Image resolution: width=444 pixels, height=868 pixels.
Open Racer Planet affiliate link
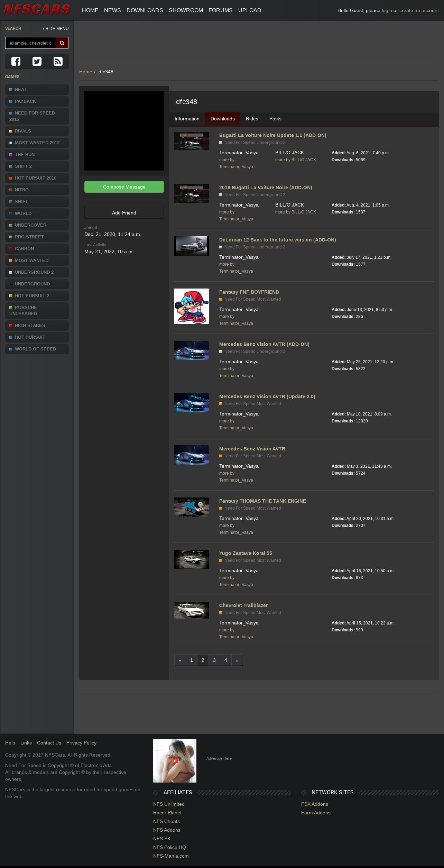click(x=167, y=813)
